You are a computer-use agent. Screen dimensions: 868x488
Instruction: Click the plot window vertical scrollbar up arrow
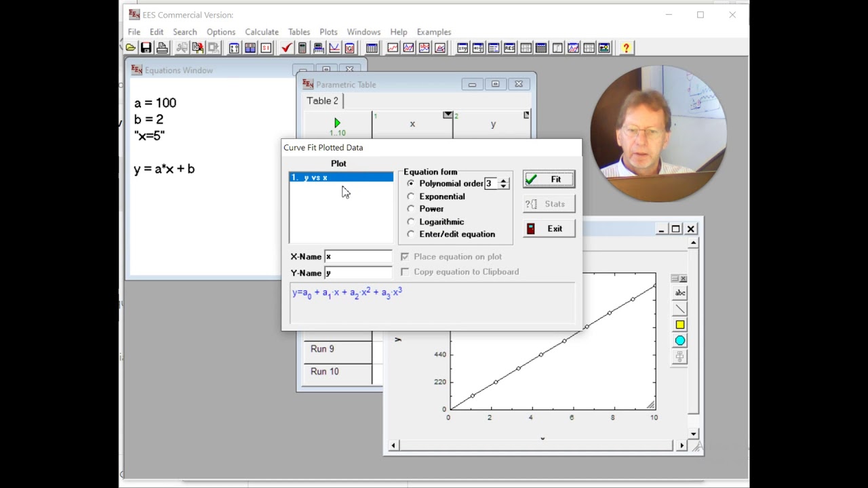(x=693, y=242)
